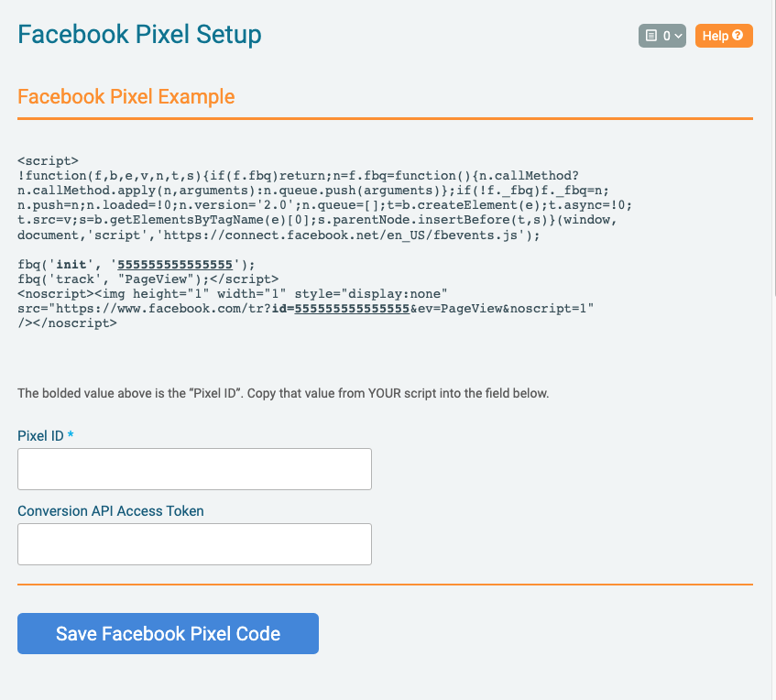Click the question mark icon beside Help
Viewport: 776px width, 700px height.
point(738,35)
